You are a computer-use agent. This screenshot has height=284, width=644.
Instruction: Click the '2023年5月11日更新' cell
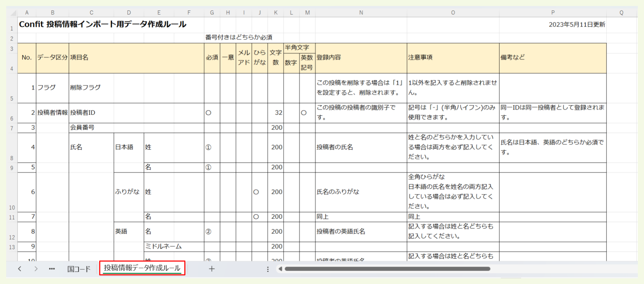pos(577,25)
